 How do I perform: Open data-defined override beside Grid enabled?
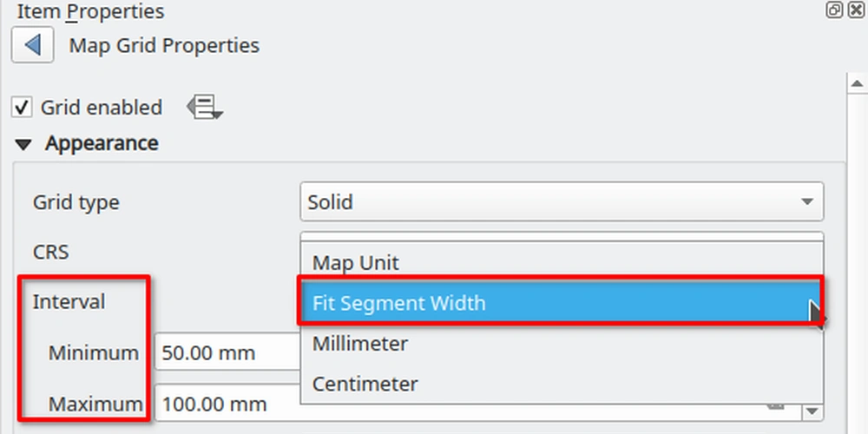tap(204, 107)
